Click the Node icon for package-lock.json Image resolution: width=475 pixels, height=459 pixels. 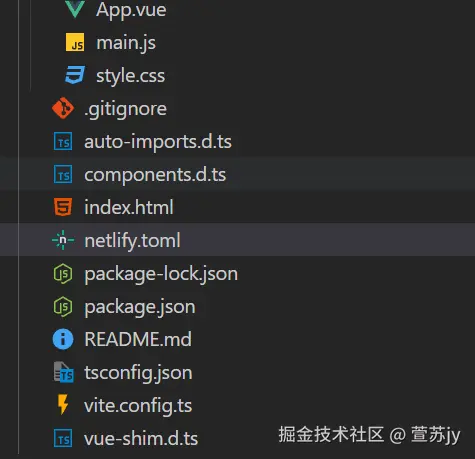(x=63, y=273)
